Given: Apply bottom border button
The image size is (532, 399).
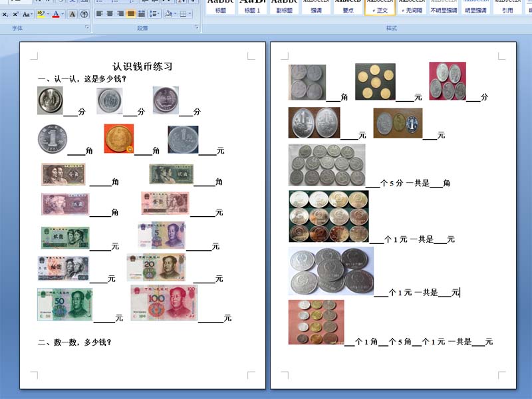Looking at the screenshot, I should tap(184, 13).
